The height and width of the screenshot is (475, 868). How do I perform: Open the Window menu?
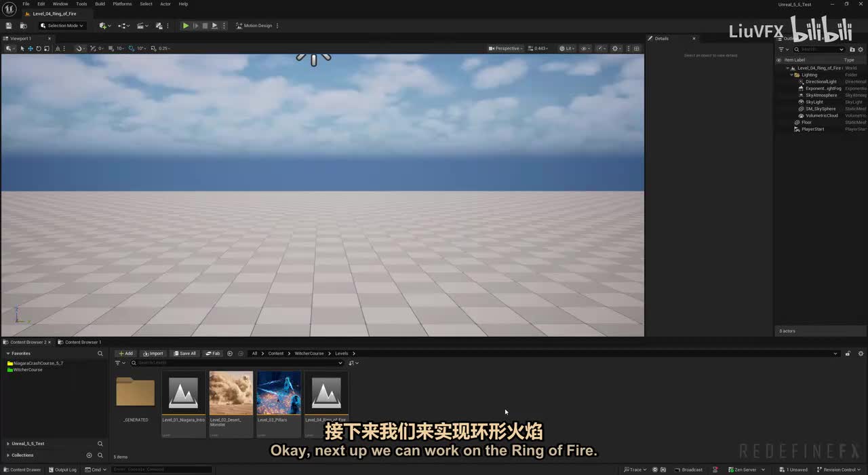[x=60, y=4]
